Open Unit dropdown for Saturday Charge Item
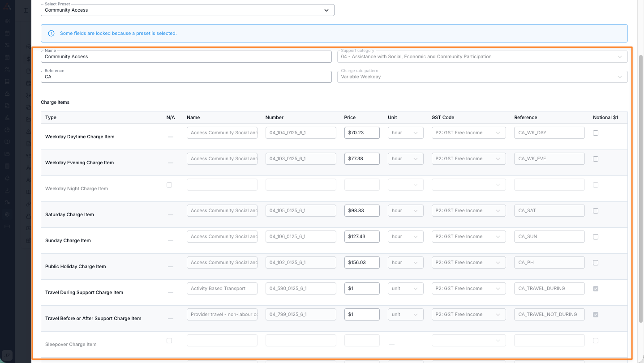 point(405,211)
